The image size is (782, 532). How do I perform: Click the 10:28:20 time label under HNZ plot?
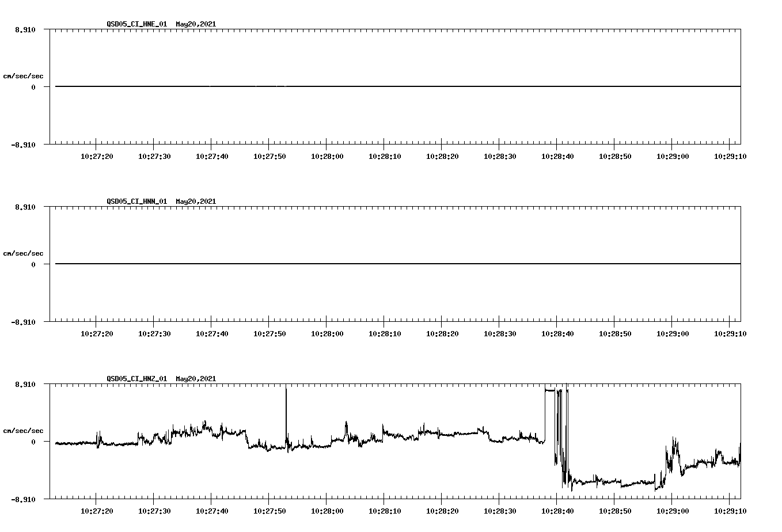click(x=442, y=511)
